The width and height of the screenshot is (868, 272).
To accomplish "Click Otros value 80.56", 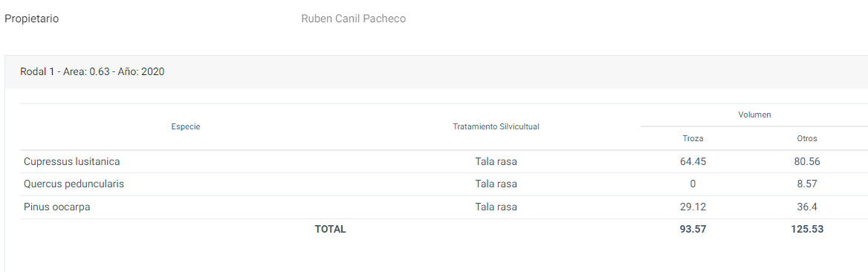I will 806,162.
